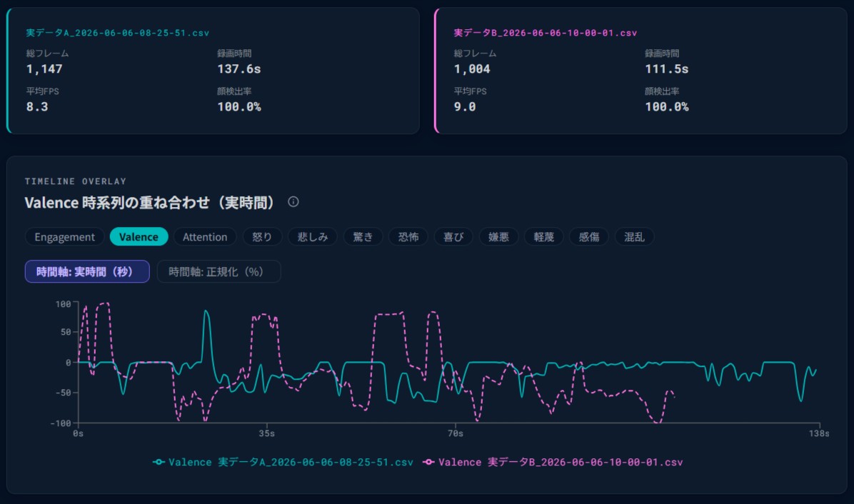Choose the 驚き emotion pill
Image resolution: width=854 pixels, height=504 pixels.
[x=363, y=237]
